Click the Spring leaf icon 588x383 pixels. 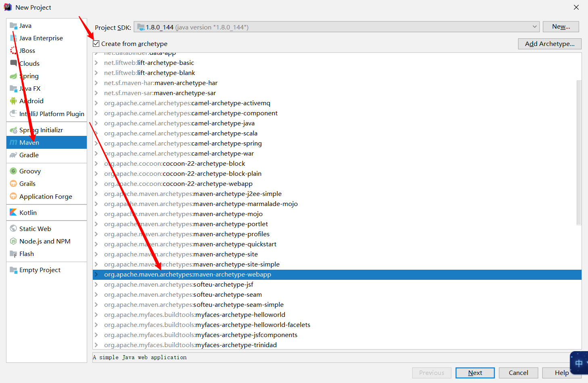point(13,76)
